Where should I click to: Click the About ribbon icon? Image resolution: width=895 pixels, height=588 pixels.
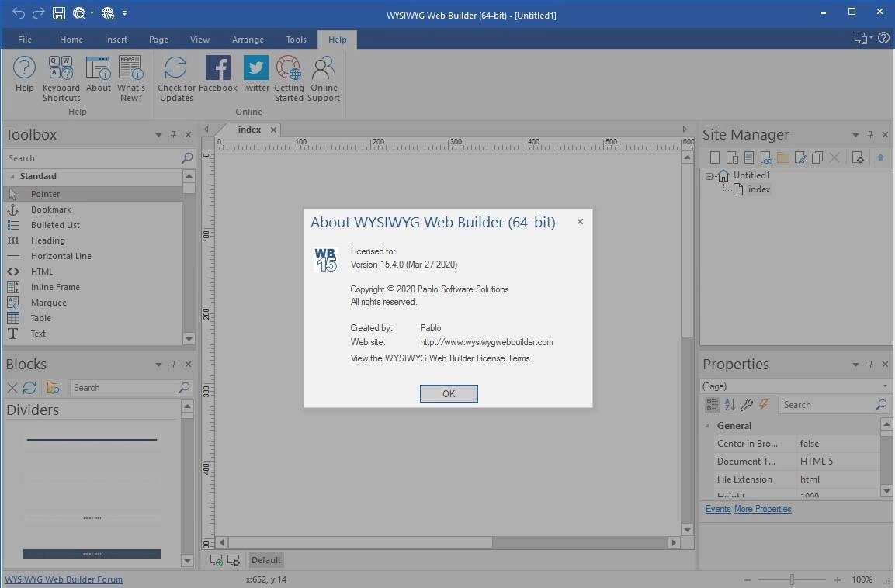tap(98, 74)
